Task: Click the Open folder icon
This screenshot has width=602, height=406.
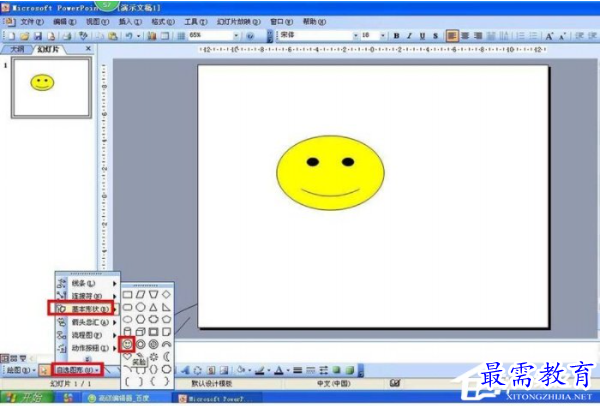Action: coord(25,36)
